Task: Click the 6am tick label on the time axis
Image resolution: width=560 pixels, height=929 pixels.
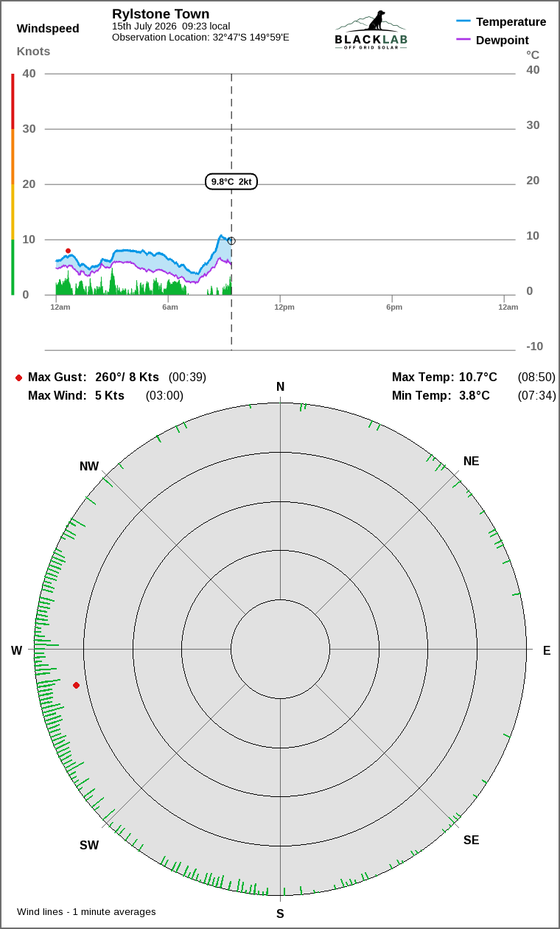Action: coord(170,307)
